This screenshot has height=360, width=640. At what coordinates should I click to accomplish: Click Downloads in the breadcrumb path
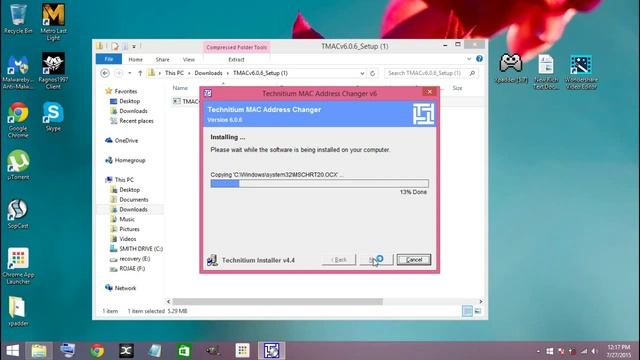(208, 73)
